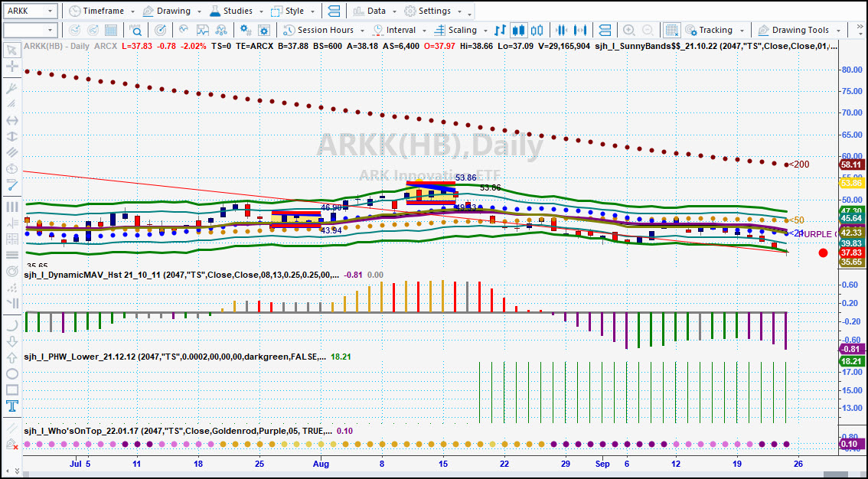The height and width of the screenshot is (479, 868).
Task: Select the parallel lines drawing tool
Action: [11, 152]
